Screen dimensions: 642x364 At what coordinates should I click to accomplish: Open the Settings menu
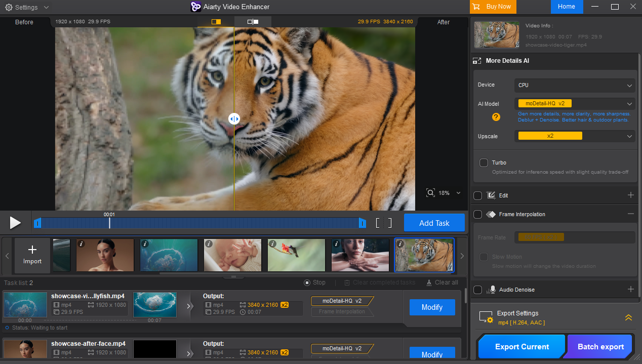27,7
